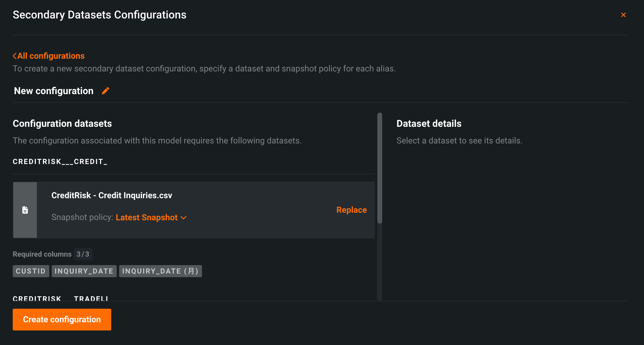Go back to All configurations
644x345 pixels.
point(51,56)
